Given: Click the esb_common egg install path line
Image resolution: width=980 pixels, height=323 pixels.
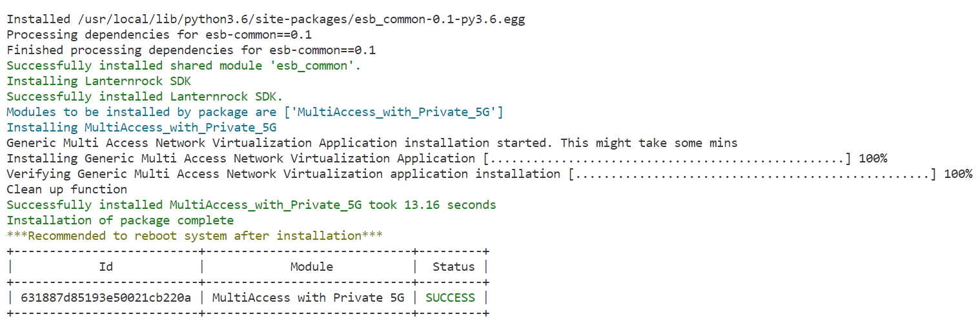Looking at the screenshot, I should [265, 19].
